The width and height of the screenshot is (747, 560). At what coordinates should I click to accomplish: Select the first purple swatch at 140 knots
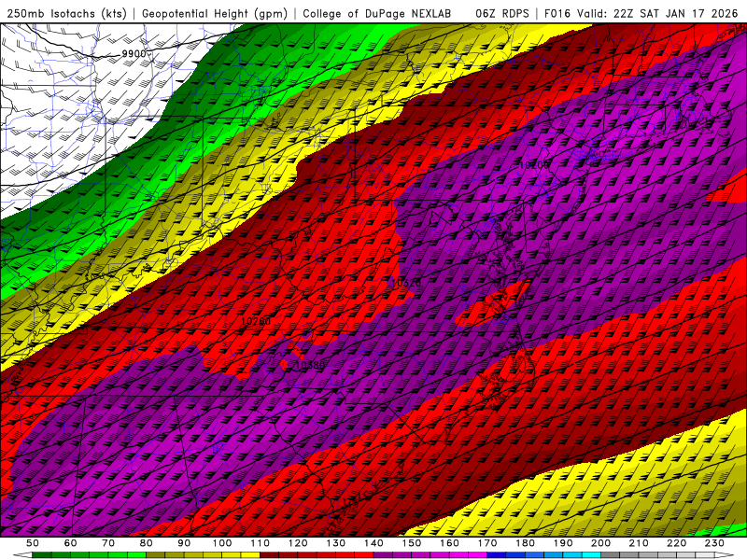pyautogui.click(x=383, y=555)
